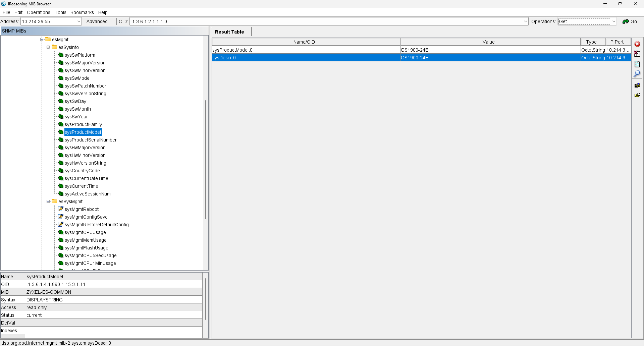Click the Type column header
This screenshot has width=644, height=346.
[x=593, y=42]
